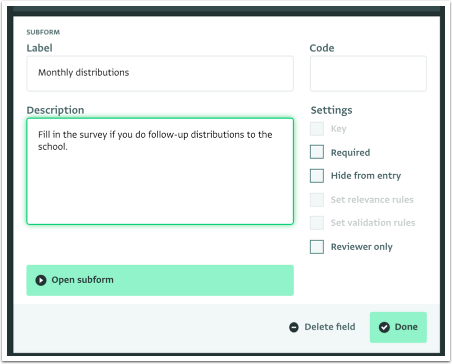
Task: Enable the Required checkbox
Action: 317,152
